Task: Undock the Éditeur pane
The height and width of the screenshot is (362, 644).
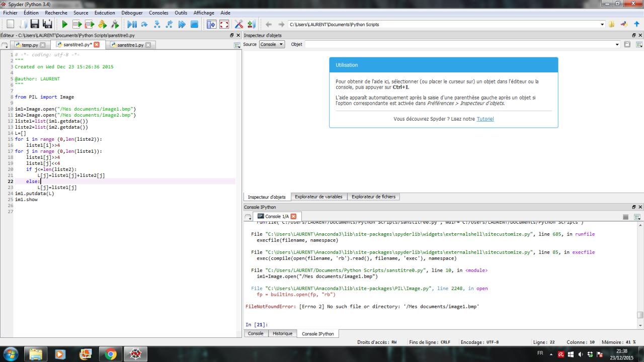Action: tap(231, 36)
